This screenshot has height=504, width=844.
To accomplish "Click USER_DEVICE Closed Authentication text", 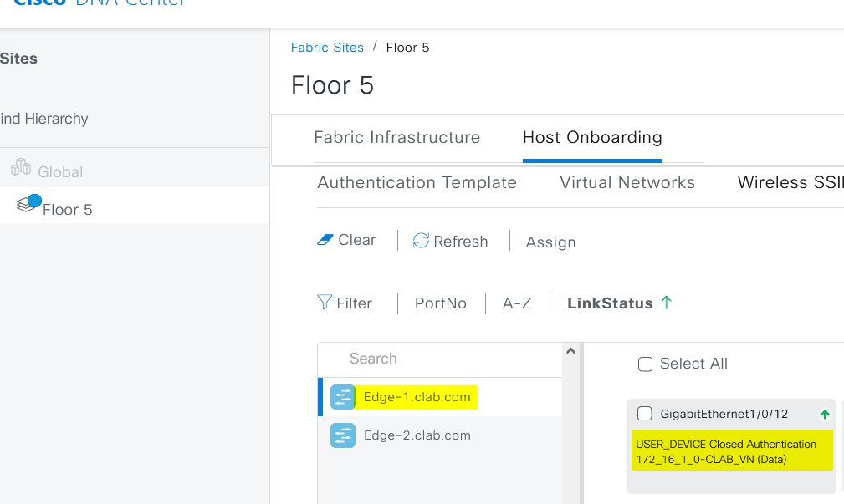I will pyautogui.click(x=725, y=445).
